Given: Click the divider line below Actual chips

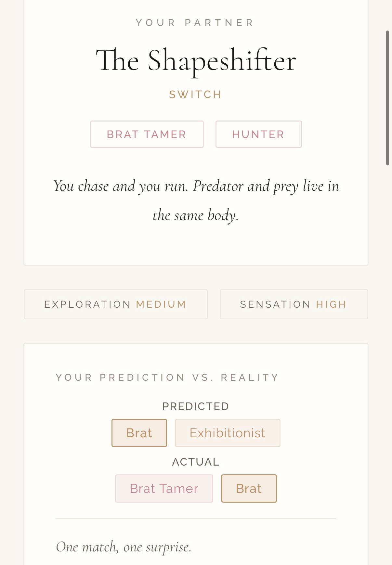Looking at the screenshot, I should 196,519.
